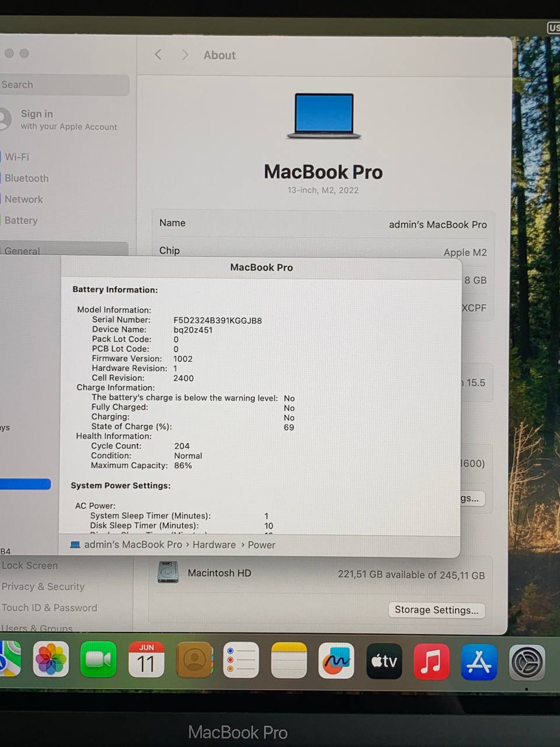Click the Memory value 8 GB
Screen dimensions: 560x747
click(x=475, y=280)
